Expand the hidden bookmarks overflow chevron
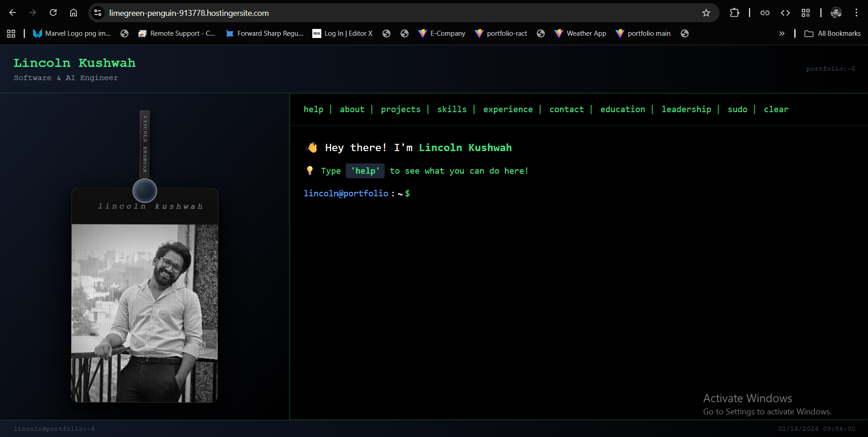 (782, 33)
